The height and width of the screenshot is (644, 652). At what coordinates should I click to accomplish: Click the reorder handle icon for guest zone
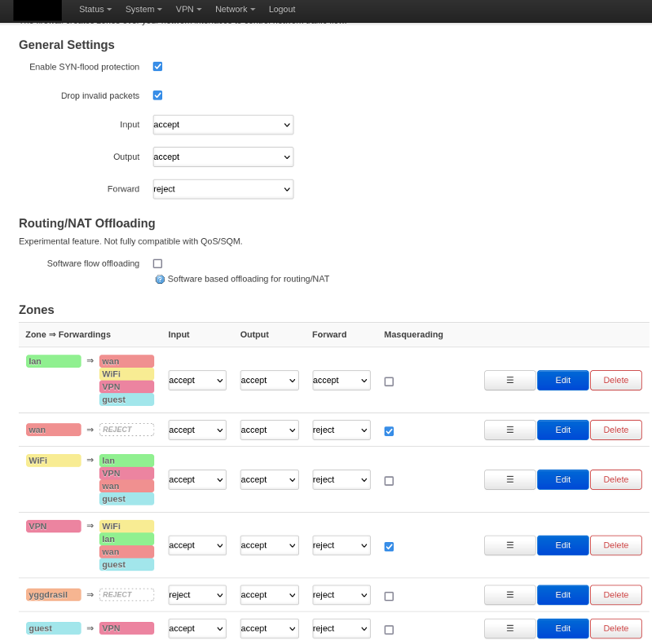pos(510,629)
